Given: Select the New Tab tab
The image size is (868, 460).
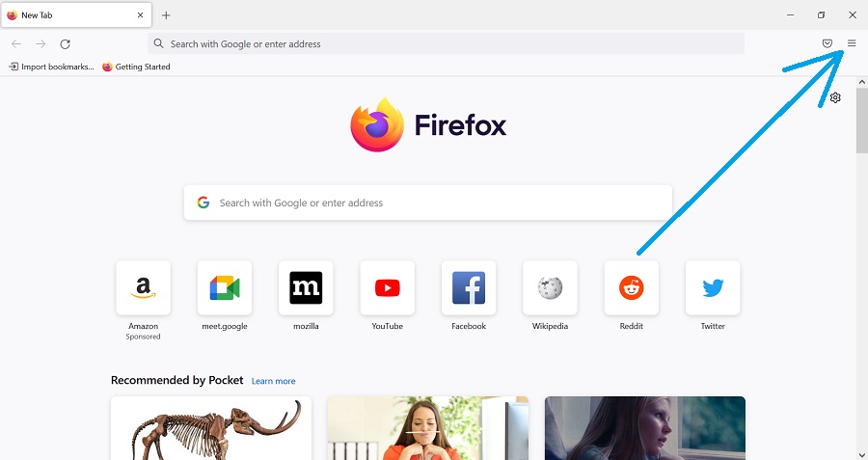Looking at the screenshot, I should (x=76, y=14).
